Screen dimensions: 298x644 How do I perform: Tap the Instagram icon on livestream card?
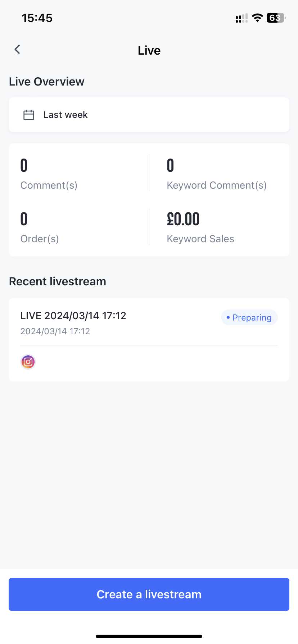[28, 362]
